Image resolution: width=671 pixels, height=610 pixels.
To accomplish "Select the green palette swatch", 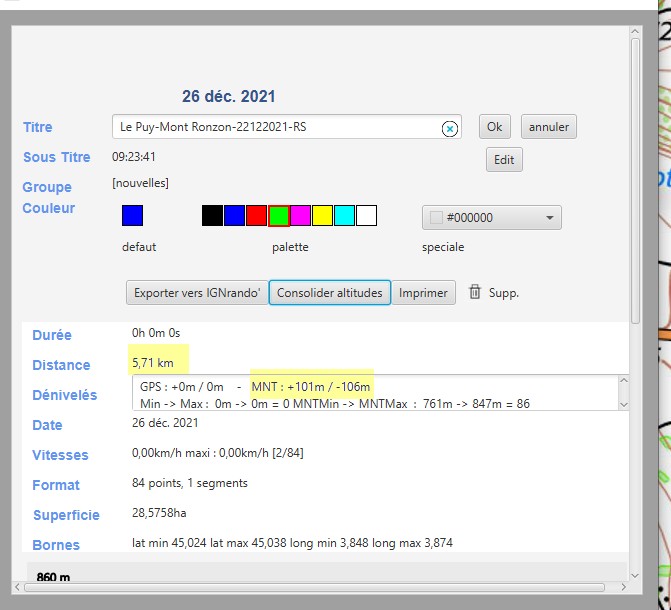I will point(279,216).
